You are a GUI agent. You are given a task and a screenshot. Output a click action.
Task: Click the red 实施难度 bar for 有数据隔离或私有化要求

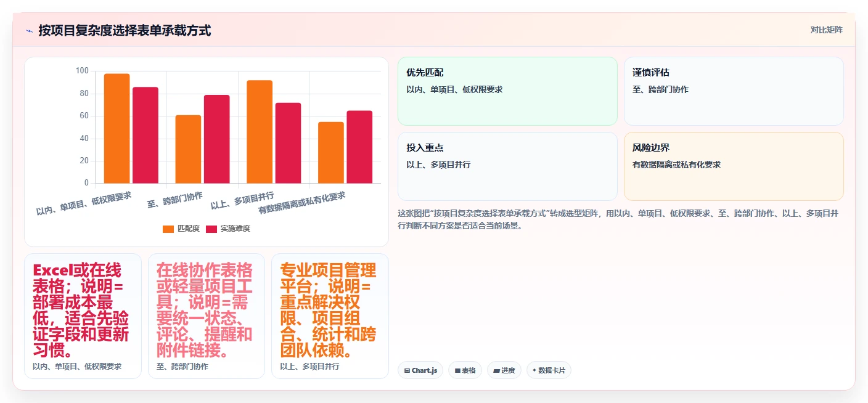[359, 147]
